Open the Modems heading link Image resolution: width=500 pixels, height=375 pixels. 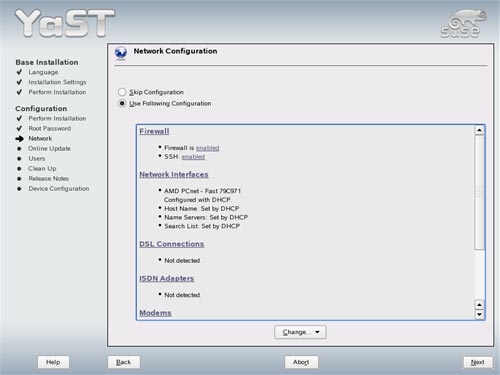pos(155,313)
